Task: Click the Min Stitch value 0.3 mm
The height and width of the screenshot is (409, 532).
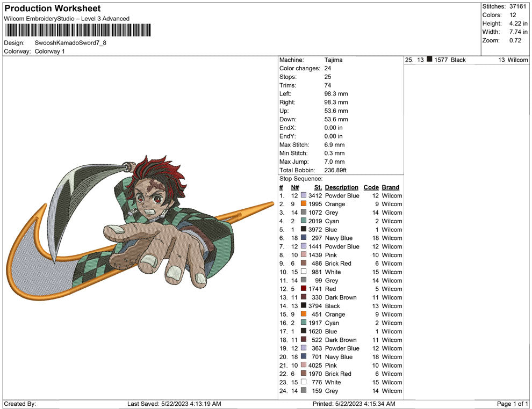Action: pos(334,153)
